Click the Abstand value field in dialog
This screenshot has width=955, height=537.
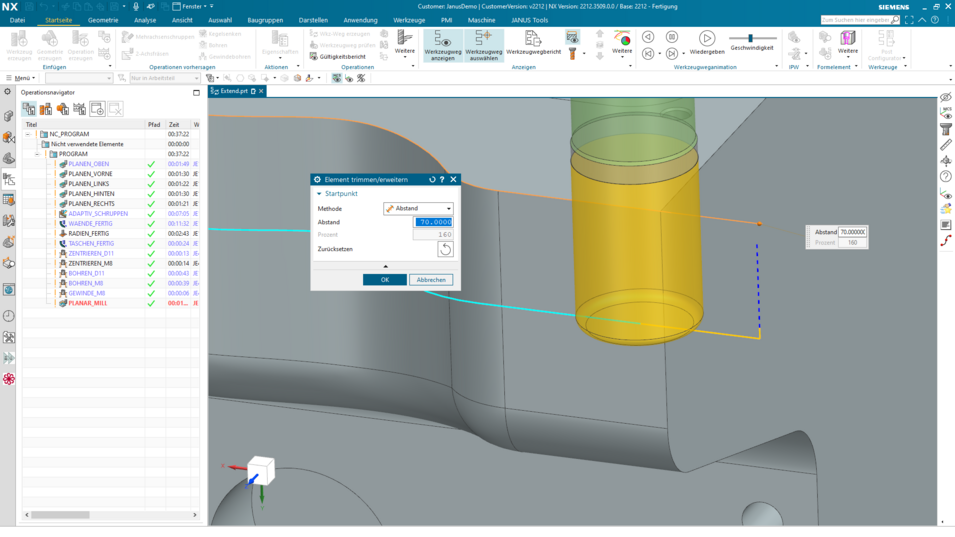click(x=433, y=222)
